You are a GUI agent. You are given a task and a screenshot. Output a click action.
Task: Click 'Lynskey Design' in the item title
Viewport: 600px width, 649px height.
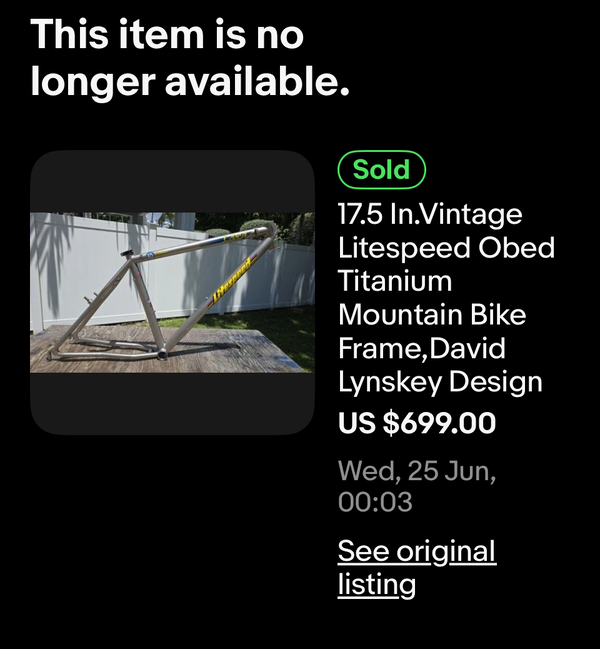click(x=440, y=382)
